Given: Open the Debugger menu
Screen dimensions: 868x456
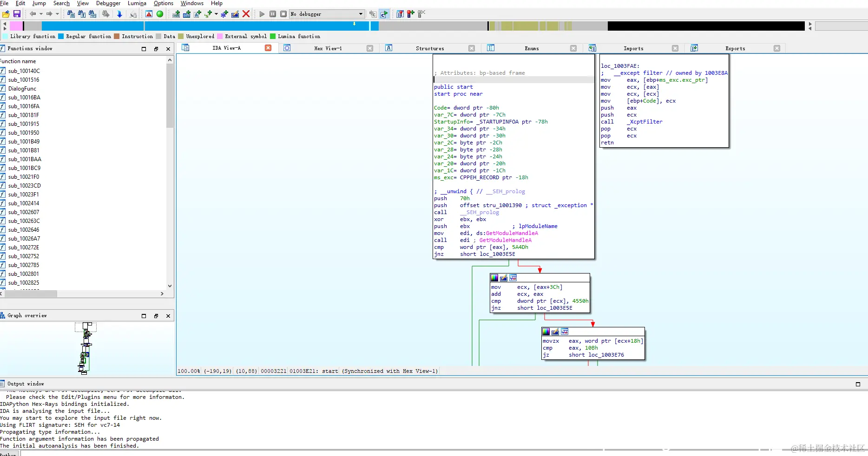Looking at the screenshot, I should point(108,3).
